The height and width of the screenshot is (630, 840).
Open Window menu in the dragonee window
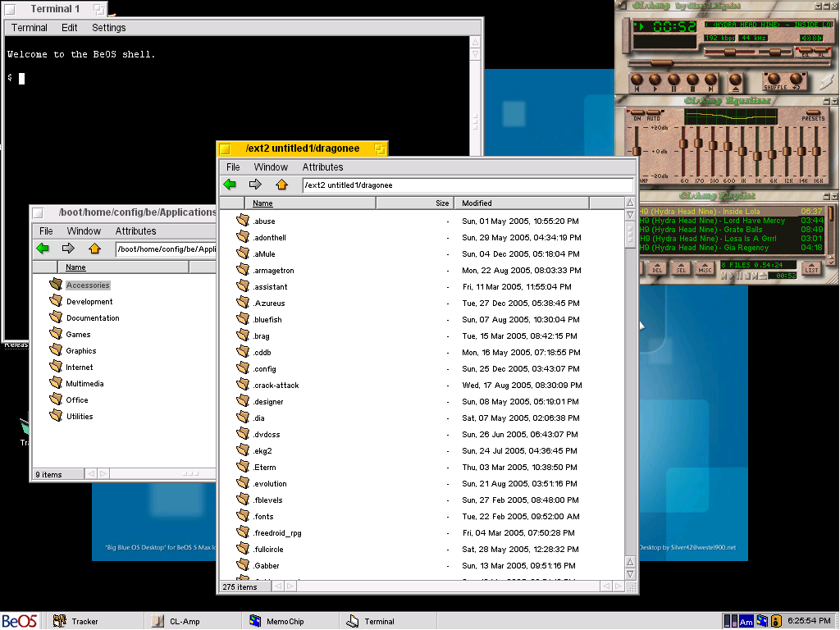(271, 167)
